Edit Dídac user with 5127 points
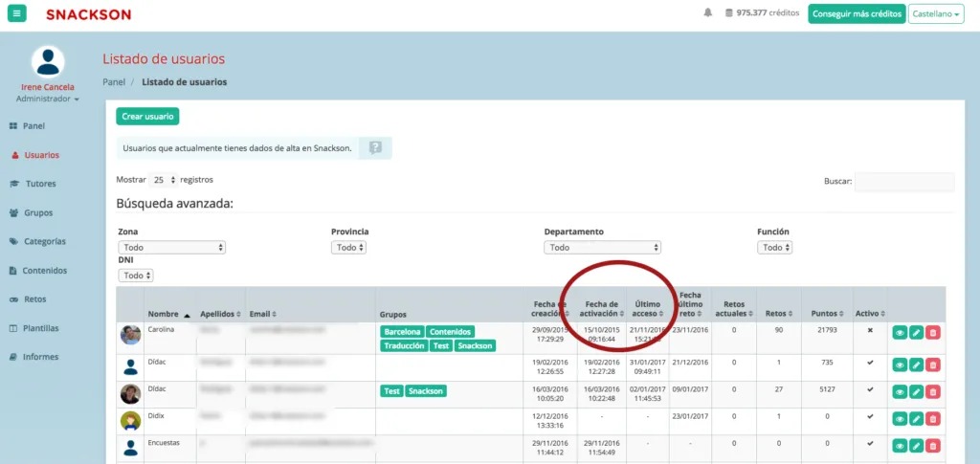The image size is (980, 464). pyautogui.click(x=916, y=391)
